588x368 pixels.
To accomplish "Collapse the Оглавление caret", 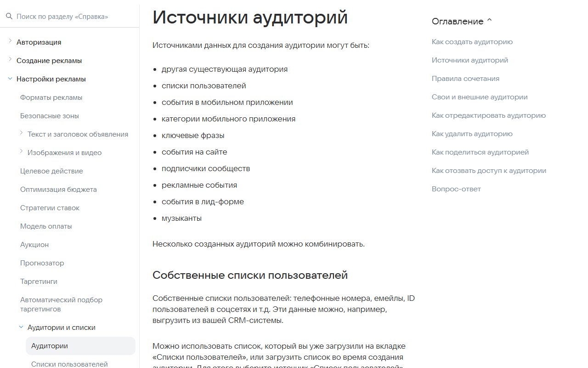I will tap(489, 21).
